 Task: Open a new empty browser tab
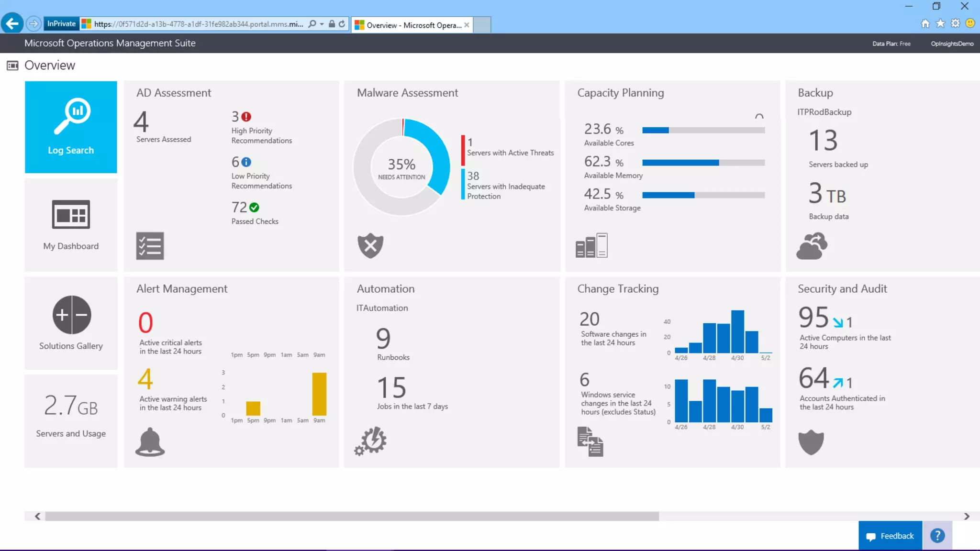point(482,25)
